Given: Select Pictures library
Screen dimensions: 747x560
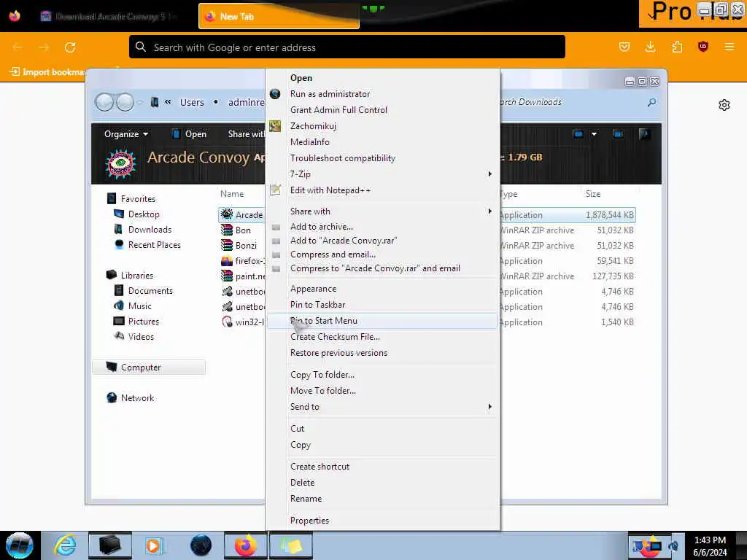Looking at the screenshot, I should tap(136, 321).
